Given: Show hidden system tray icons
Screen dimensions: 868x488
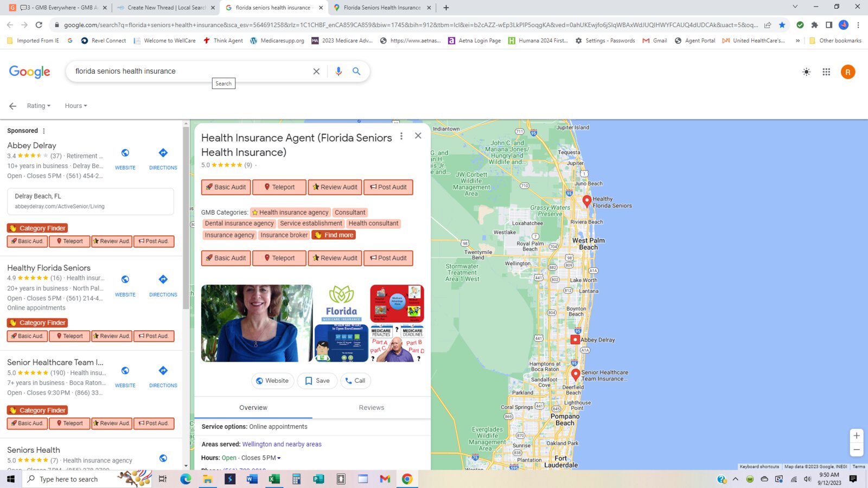Looking at the screenshot, I should click(x=735, y=479).
